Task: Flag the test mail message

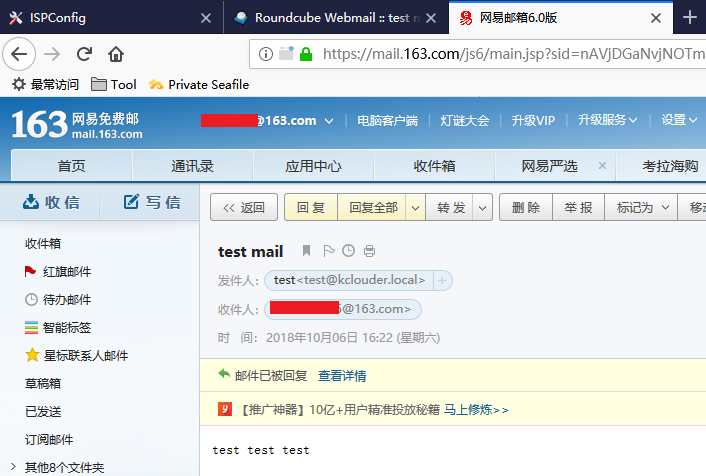Action: [329, 250]
